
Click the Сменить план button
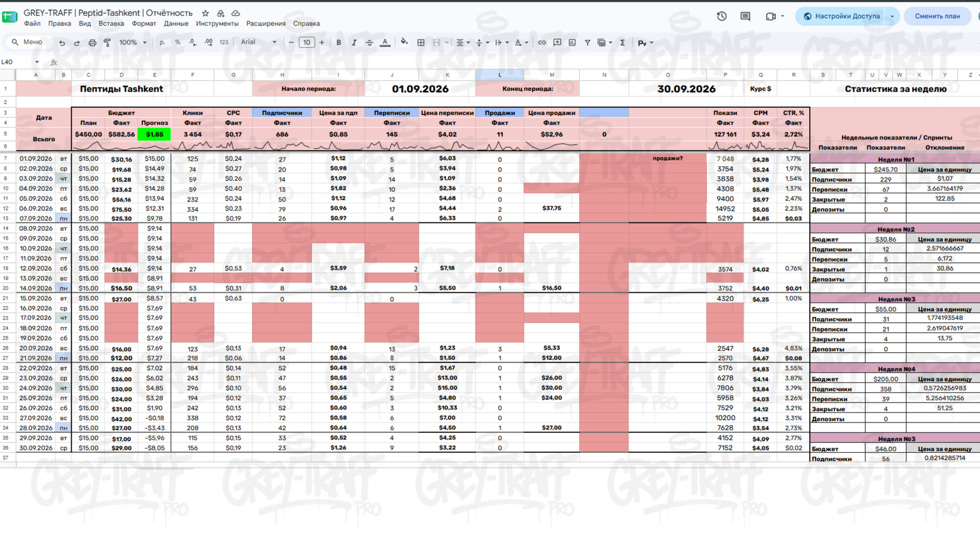pos(937,16)
